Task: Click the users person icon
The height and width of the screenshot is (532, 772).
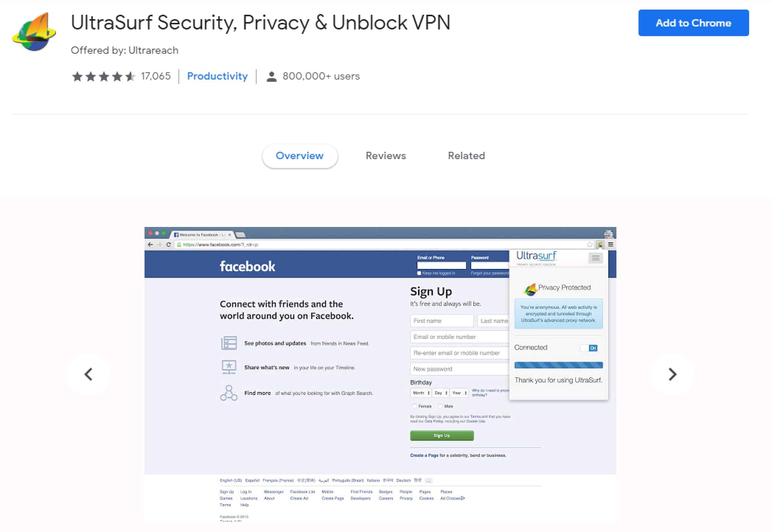Action: point(271,76)
